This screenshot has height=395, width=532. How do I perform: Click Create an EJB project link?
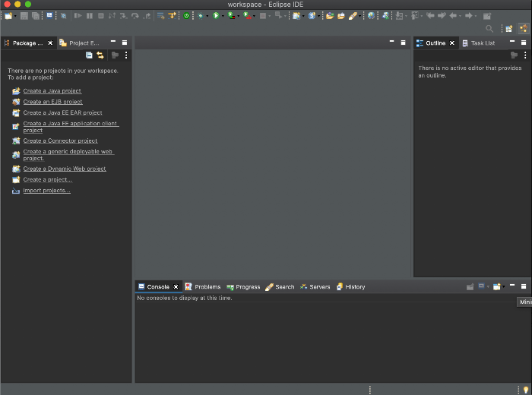(53, 102)
